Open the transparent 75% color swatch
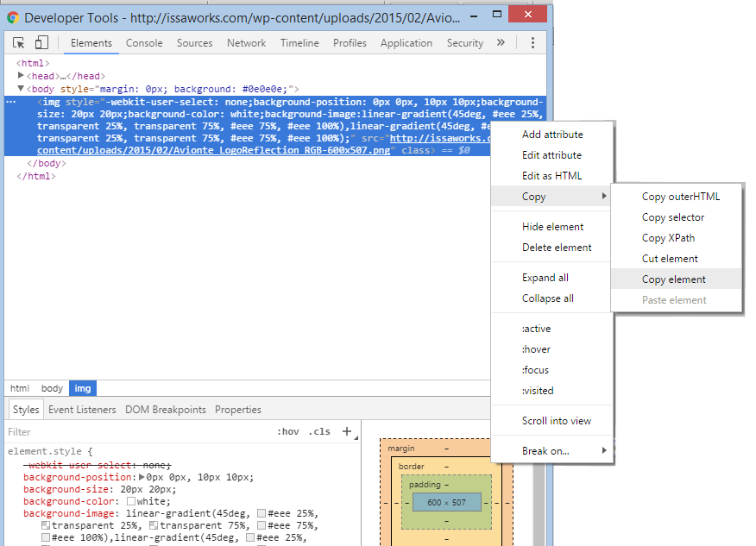Screen dimensions: 756x546 pos(154,525)
